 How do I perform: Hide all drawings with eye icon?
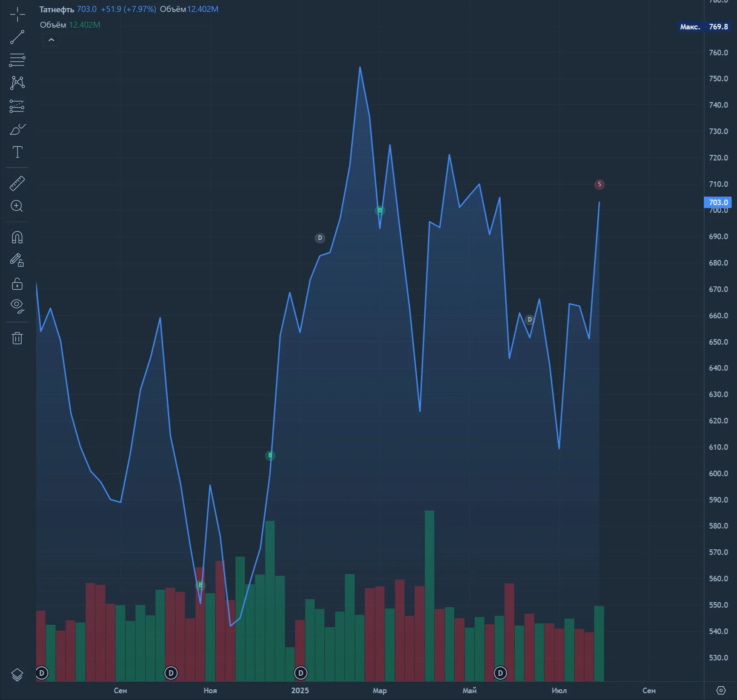[x=17, y=306]
